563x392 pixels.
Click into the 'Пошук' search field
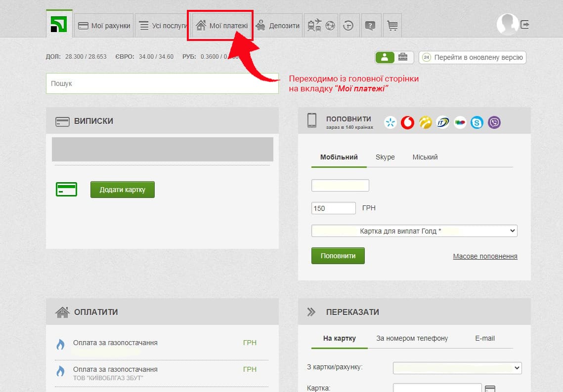162,83
